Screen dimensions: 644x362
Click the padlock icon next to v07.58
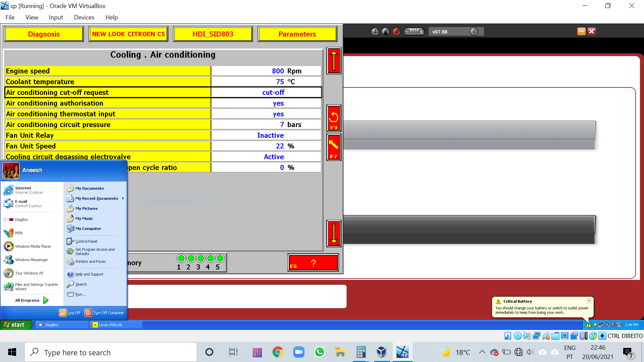[x=474, y=32]
